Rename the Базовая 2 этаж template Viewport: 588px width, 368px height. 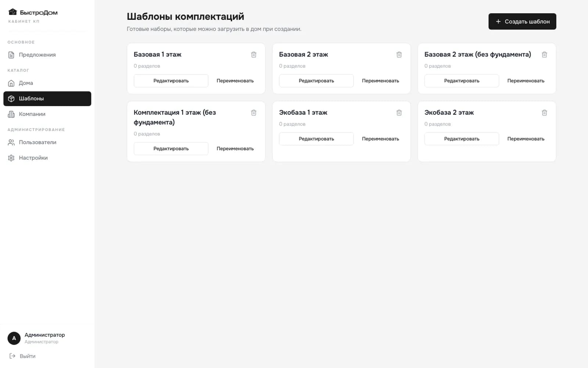point(380,81)
